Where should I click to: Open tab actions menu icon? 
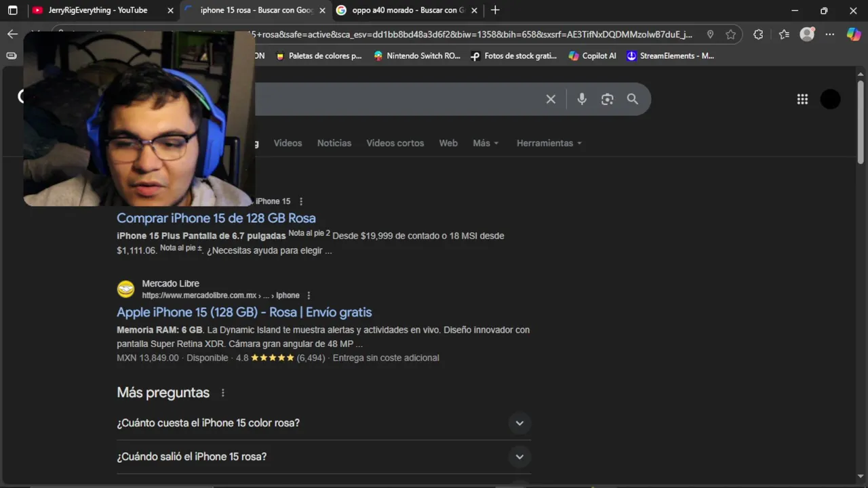tap(12, 10)
